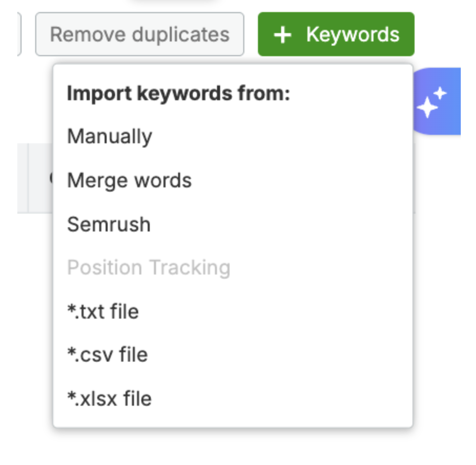Pick the Excel spreadsheet file import entry
The height and width of the screenshot is (465, 476).
tap(109, 398)
